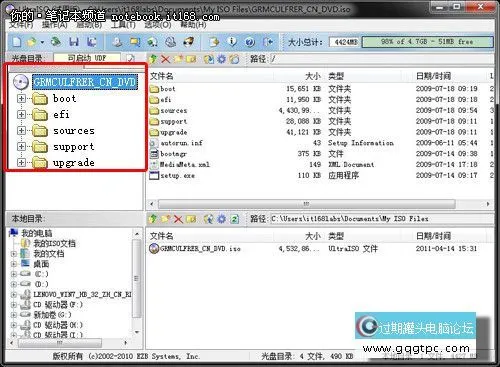This screenshot has height=367, width=500.
Task: Open the 帮助(H) menu
Action: [x=193, y=25]
